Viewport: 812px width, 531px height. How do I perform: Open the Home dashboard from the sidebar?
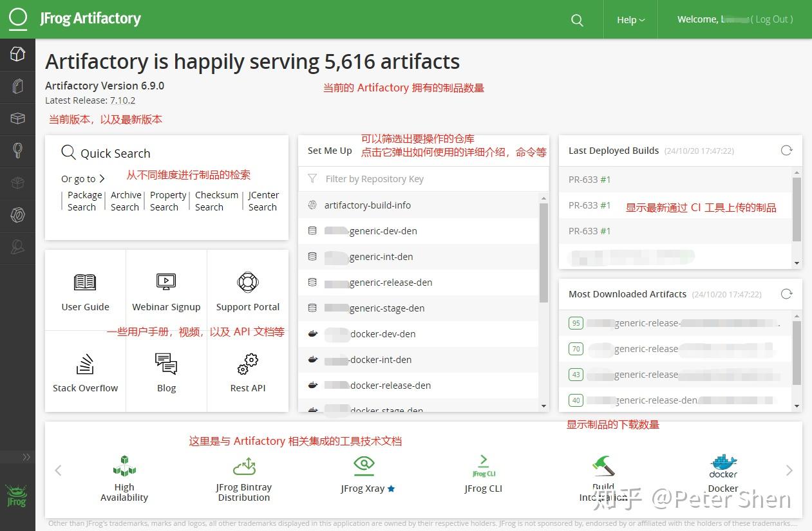(17, 54)
